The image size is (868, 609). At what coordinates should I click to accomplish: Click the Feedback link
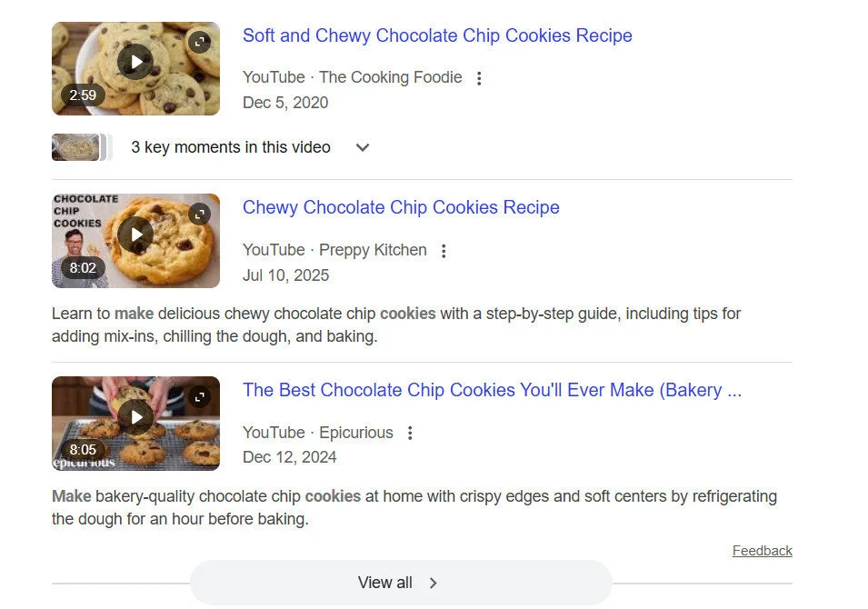(762, 550)
